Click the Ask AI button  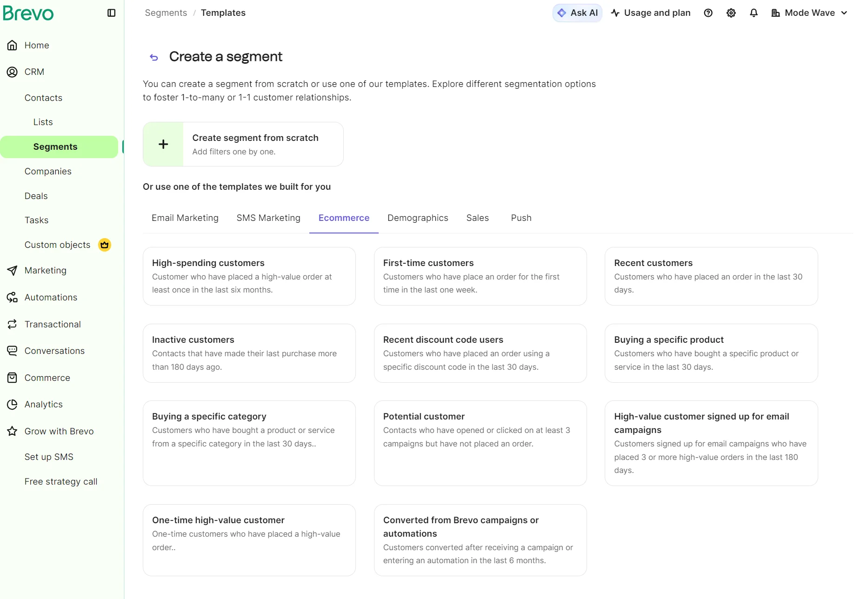click(x=577, y=13)
